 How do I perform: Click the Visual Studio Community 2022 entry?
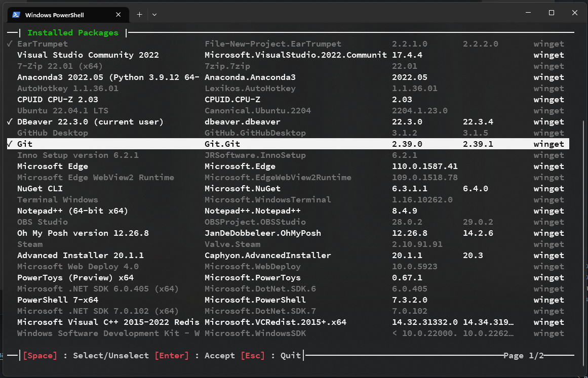[88, 55]
